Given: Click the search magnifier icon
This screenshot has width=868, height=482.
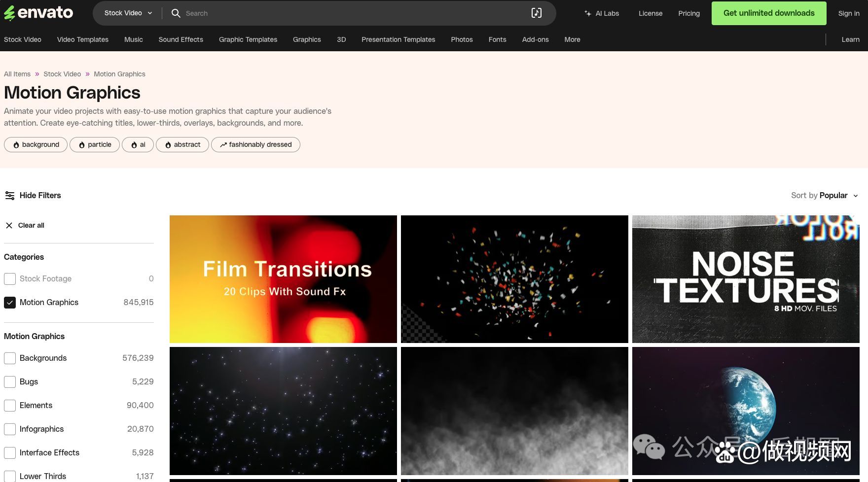Looking at the screenshot, I should pos(176,13).
